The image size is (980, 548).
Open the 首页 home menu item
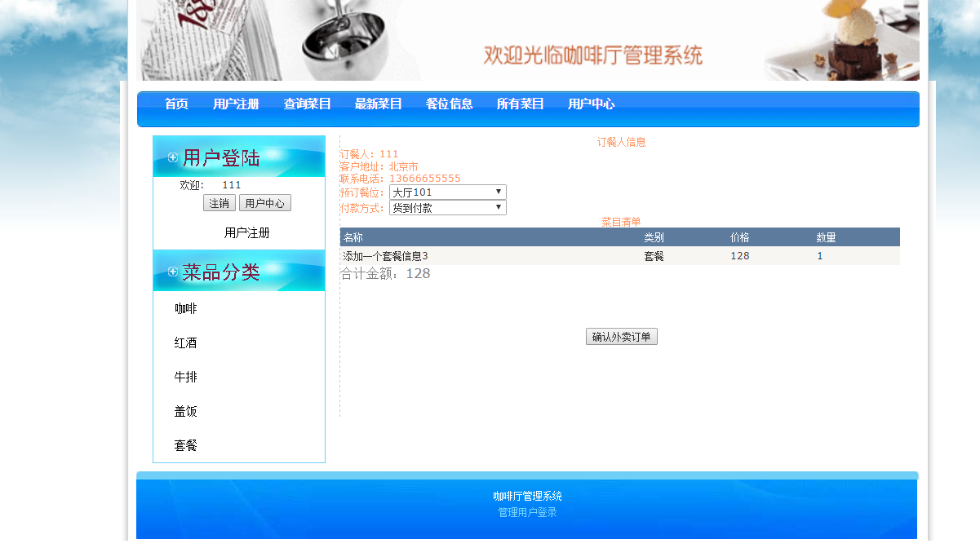click(x=176, y=104)
